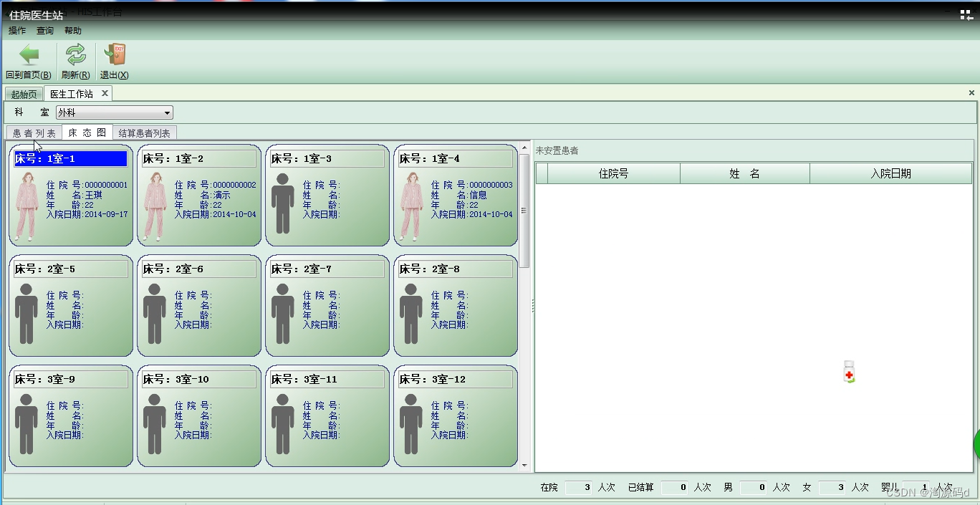Click the exit door icon
The width and height of the screenshot is (980, 505).
[115, 54]
